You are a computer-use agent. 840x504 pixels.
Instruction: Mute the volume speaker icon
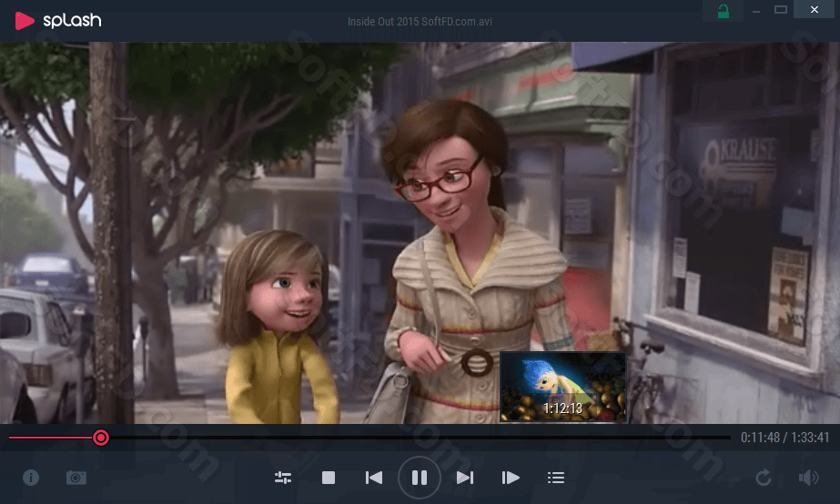(809, 478)
